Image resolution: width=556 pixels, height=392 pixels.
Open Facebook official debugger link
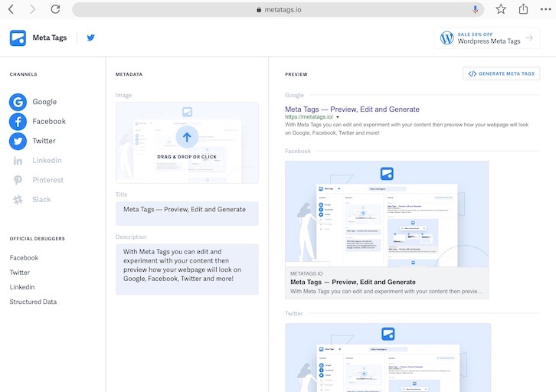tap(24, 258)
